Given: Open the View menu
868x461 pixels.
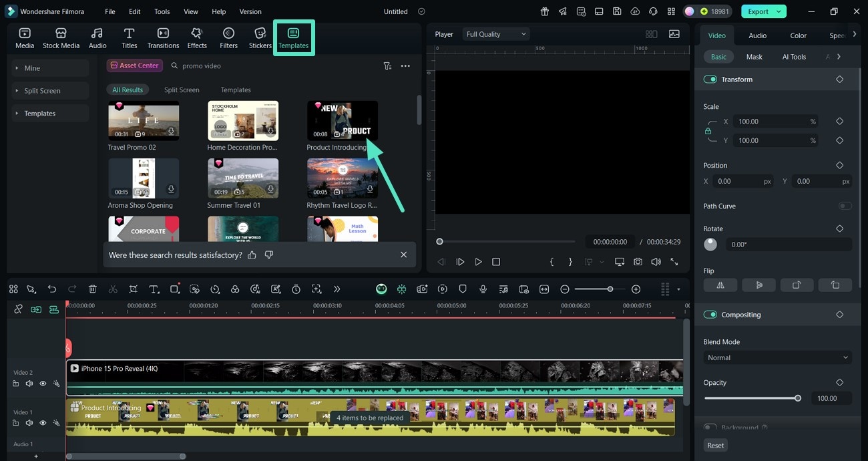Looking at the screenshot, I should [191, 11].
